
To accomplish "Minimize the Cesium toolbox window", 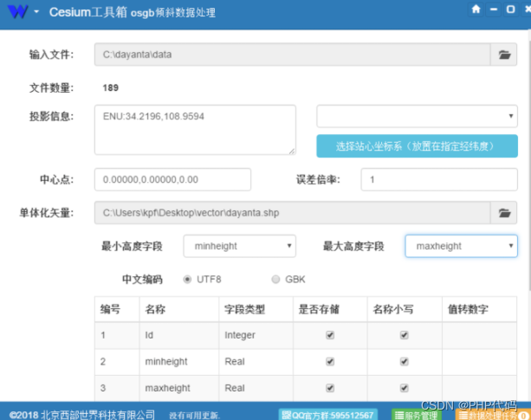I will [494, 10].
